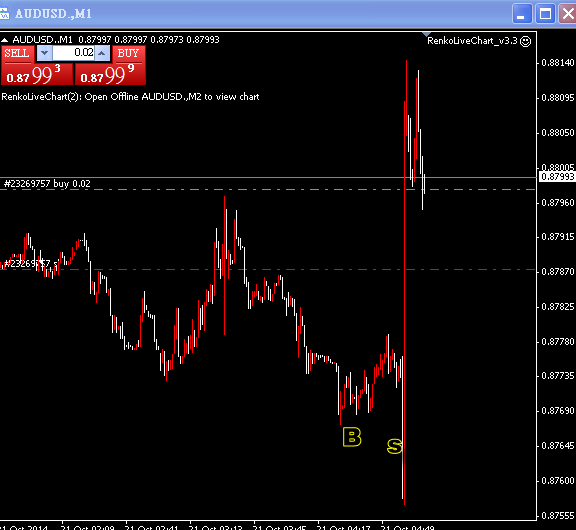Select the #23269757 buy 0.02 order line
The width and height of the screenshot is (576, 530).
coord(47,184)
